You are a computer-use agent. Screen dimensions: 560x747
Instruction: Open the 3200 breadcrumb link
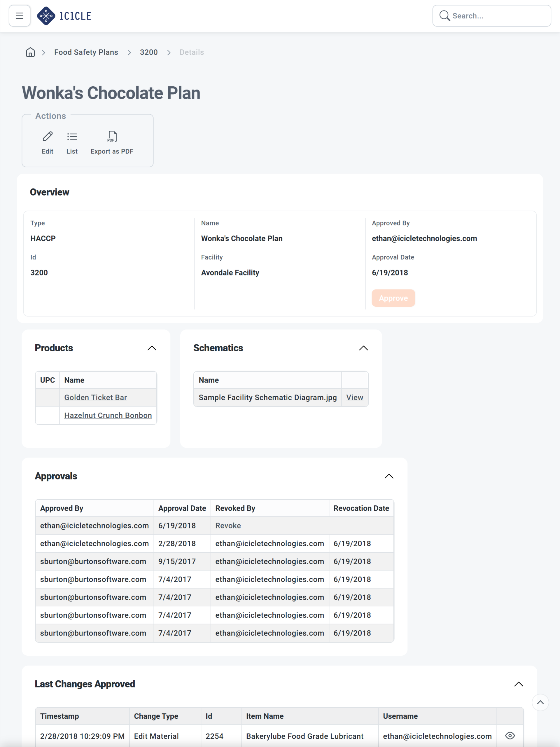pyautogui.click(x=149, y=52)
